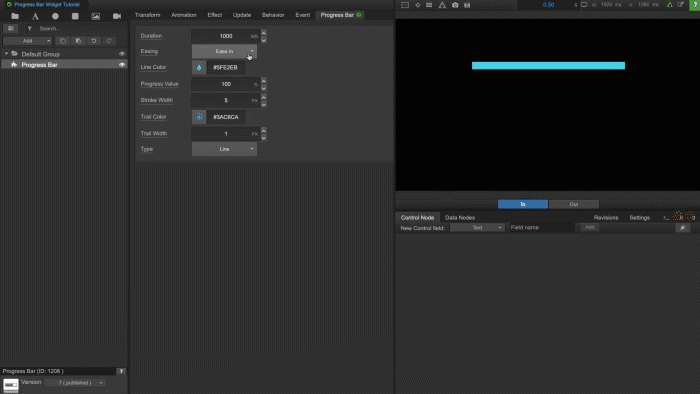Click the first bug counter icon
Screen dimensions: 700x394
tap(678, 216)
